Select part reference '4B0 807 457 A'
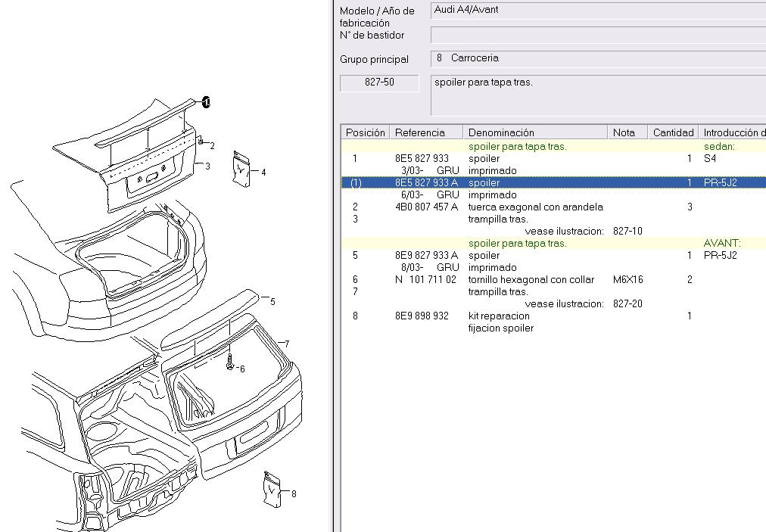This screenshot has width=766, height=532. pyautogui.click(x=426, y=207)
